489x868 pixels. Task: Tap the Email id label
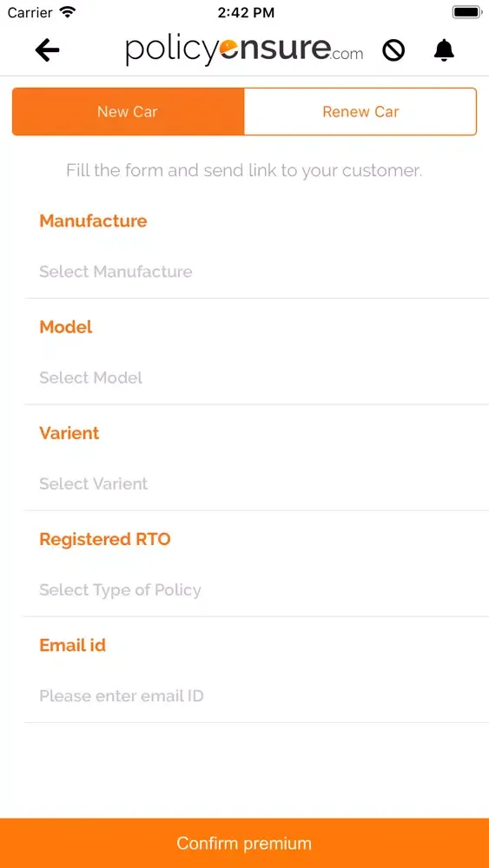pyautogui.click(x=73, y=645)
